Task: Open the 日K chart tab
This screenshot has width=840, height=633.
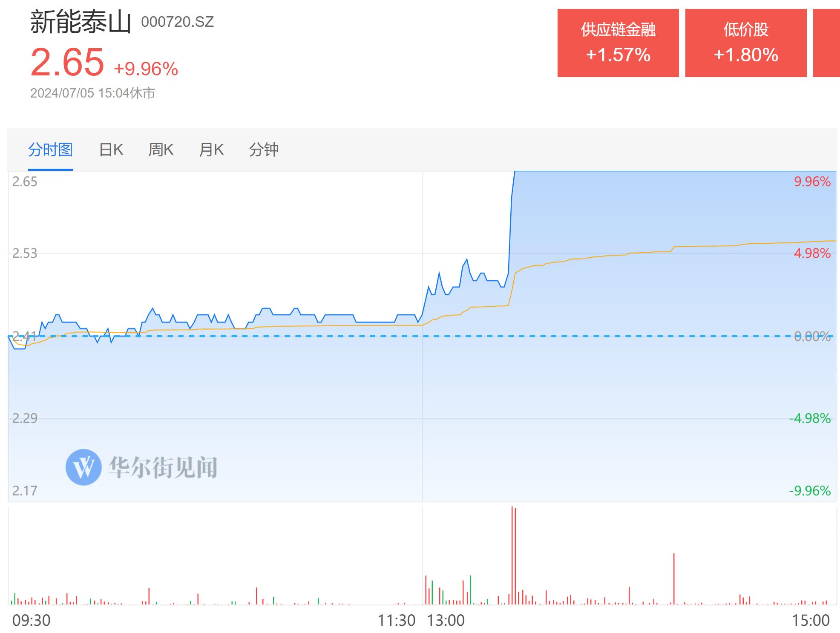Action: coord(111,150)
